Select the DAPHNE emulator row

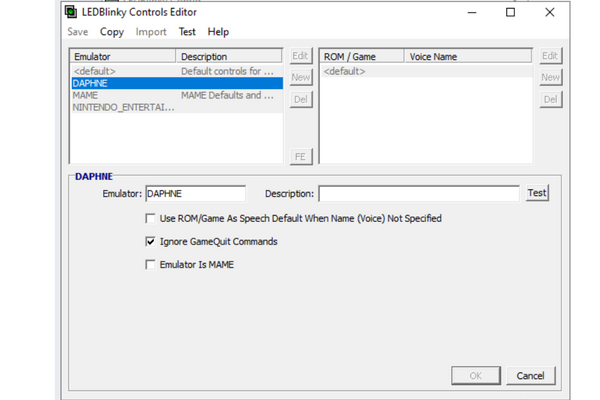(x=177, y=83)
